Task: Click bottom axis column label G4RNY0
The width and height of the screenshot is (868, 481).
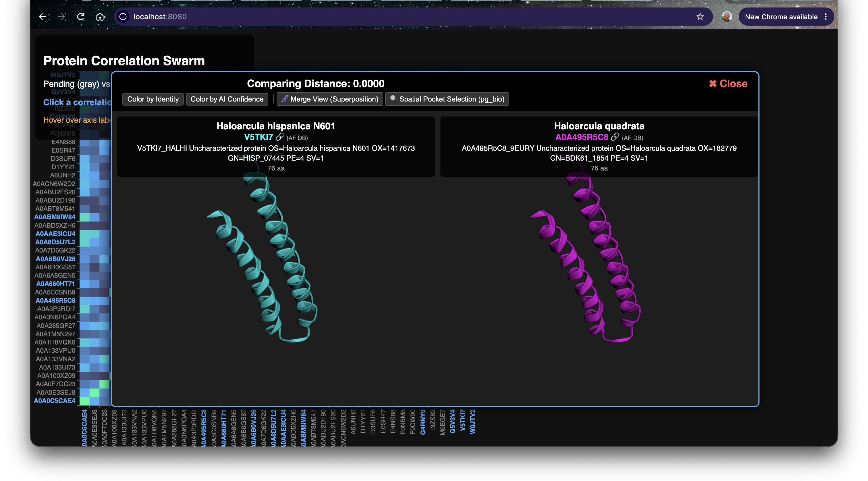Action: click(x=423, y=422)
